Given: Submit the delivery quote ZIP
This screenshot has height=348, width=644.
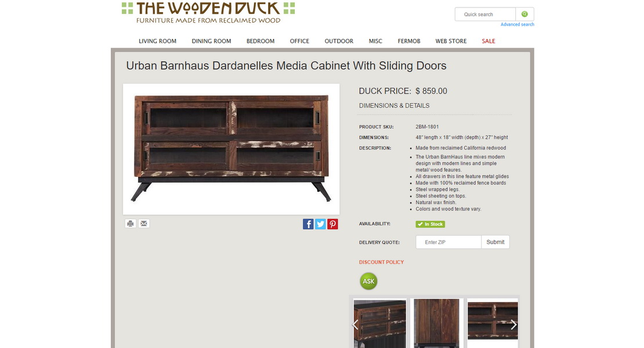Looking at the screenshot, I should 495,242.
